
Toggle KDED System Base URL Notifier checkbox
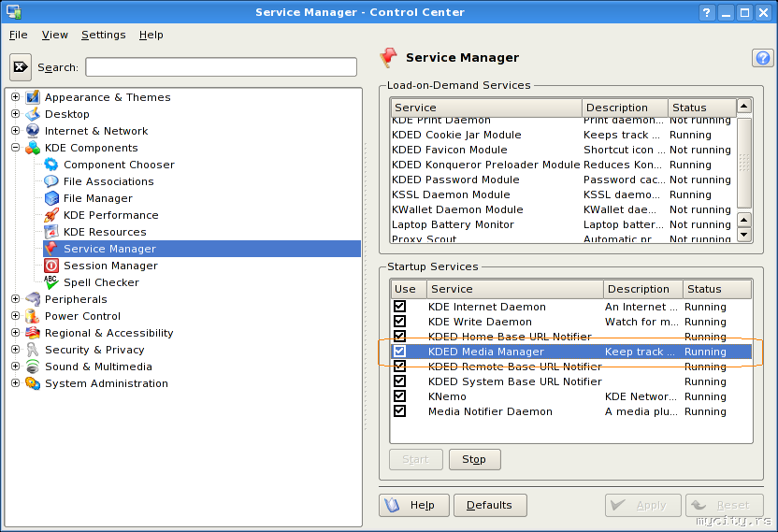coord(400,381)
